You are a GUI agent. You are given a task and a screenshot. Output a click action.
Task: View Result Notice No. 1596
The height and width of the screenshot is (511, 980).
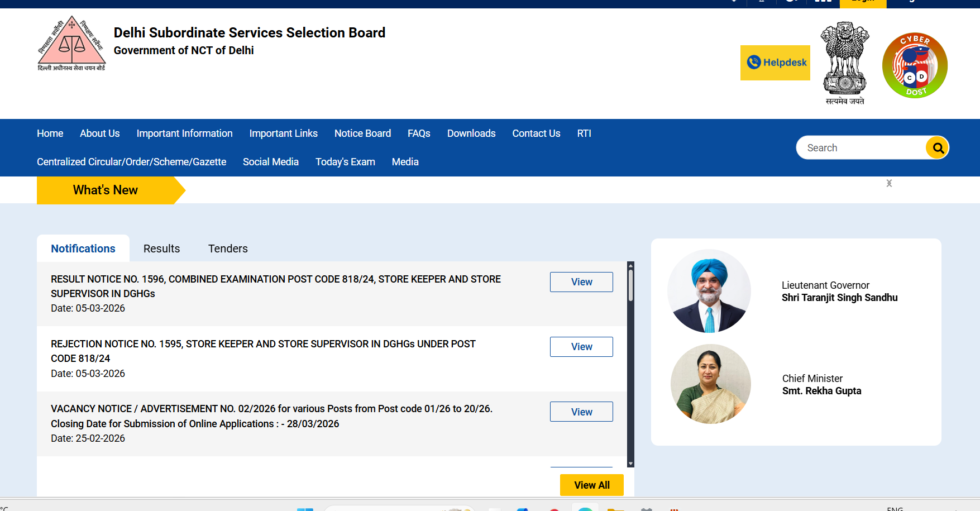point(581,282)
